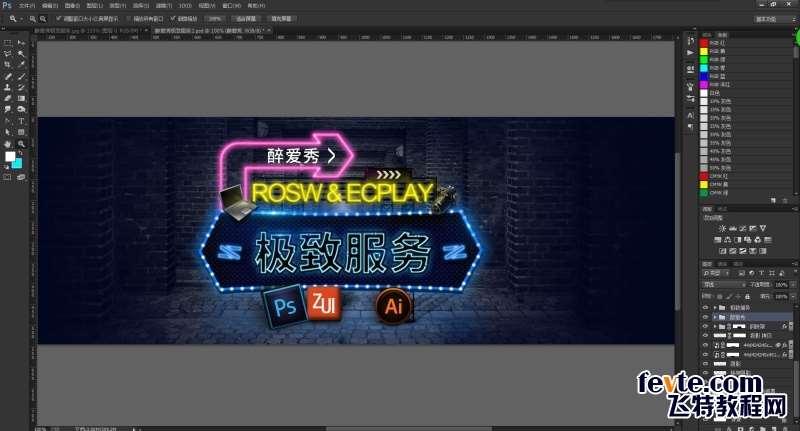Open the History panel icon

click(x=690, y=41)
